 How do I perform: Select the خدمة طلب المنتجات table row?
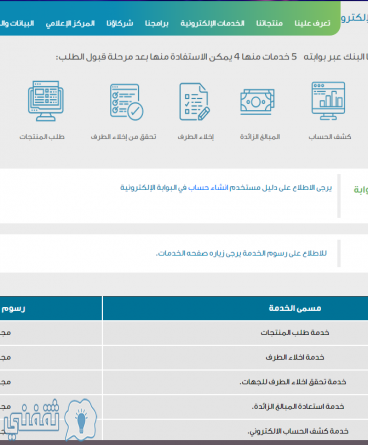(x=184, y=333)
